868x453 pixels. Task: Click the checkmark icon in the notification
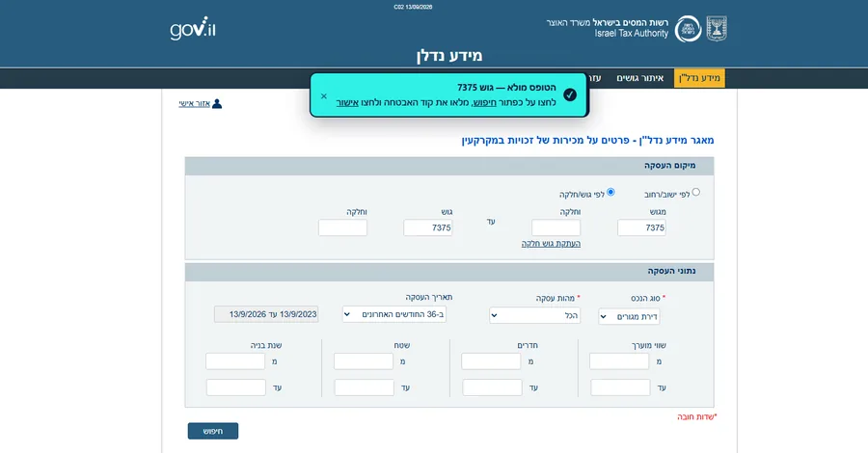coord(570,95)
